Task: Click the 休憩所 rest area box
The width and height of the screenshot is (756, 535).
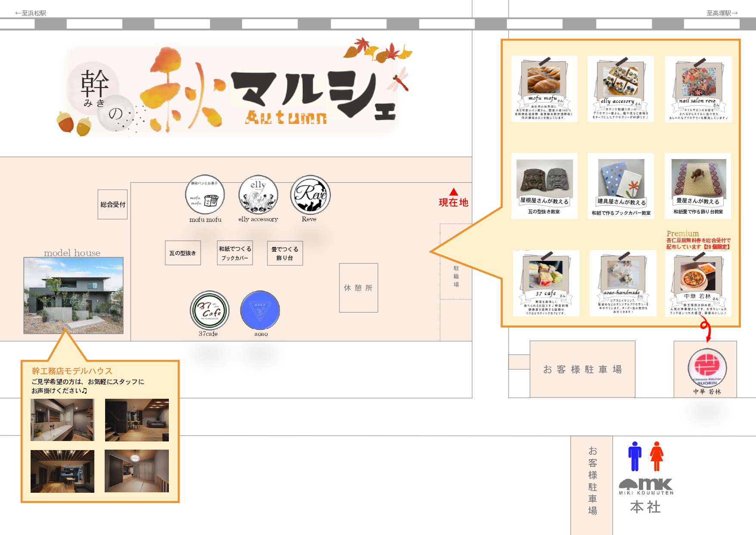Action: tap(358, 288)
